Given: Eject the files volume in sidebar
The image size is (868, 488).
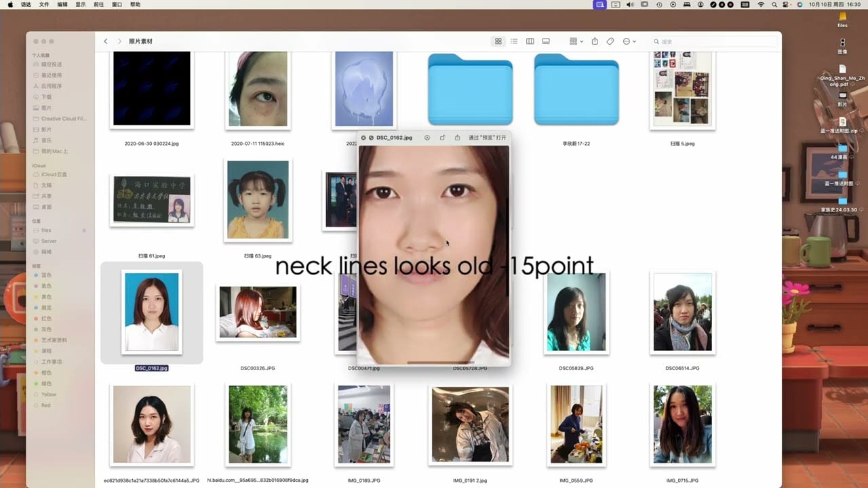Looking at the screenshot, I should (84, 230).
